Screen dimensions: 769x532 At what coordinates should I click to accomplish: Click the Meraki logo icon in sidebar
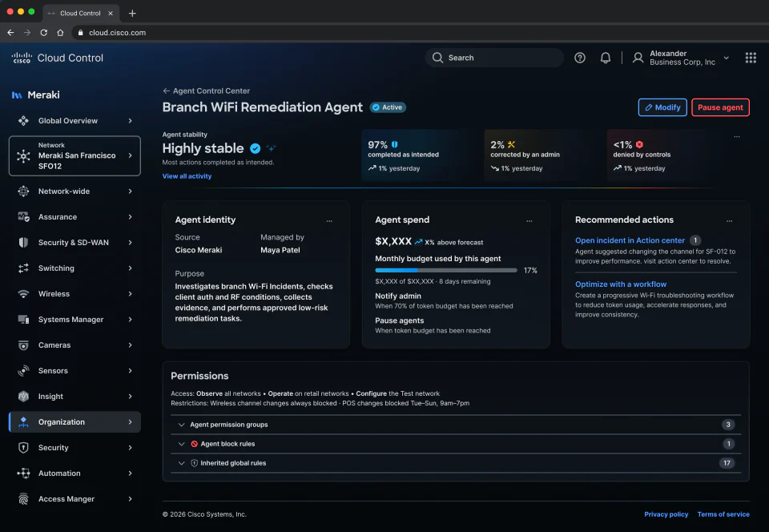[17, 95]
